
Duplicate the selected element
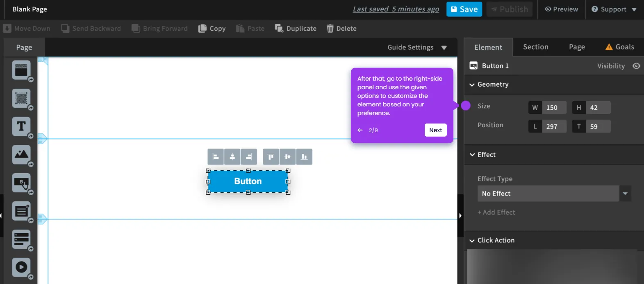pos(296,29)
